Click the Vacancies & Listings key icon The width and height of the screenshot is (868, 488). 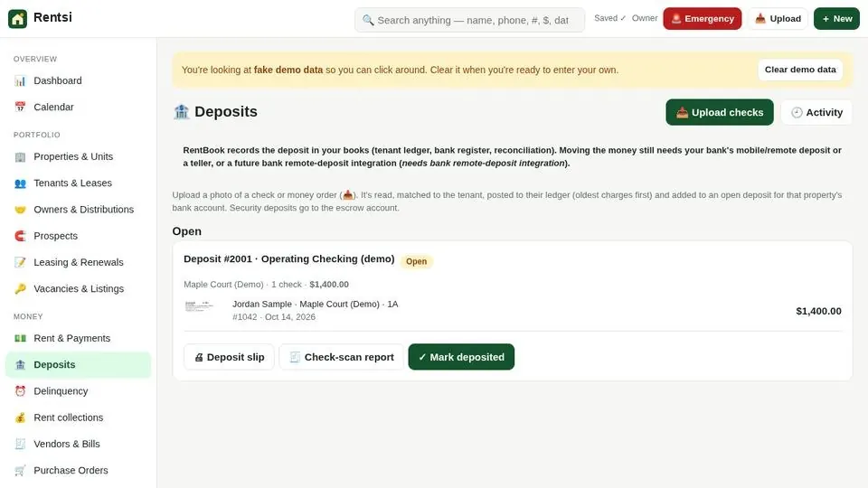coord(20,289)
